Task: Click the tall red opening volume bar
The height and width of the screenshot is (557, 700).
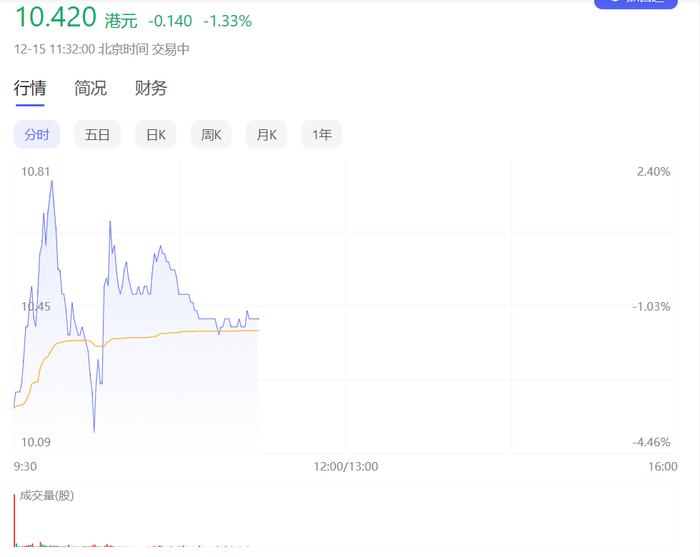Action: pos(14,520)
